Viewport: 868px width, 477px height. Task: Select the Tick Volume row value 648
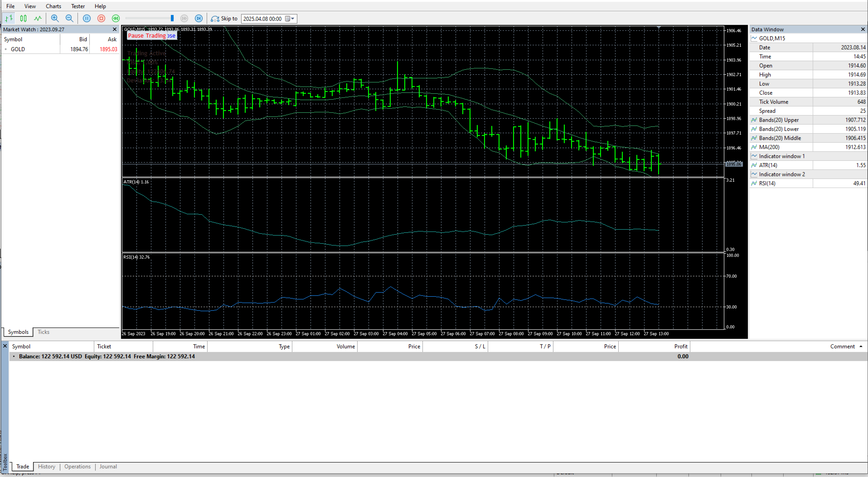pos(861,102)
